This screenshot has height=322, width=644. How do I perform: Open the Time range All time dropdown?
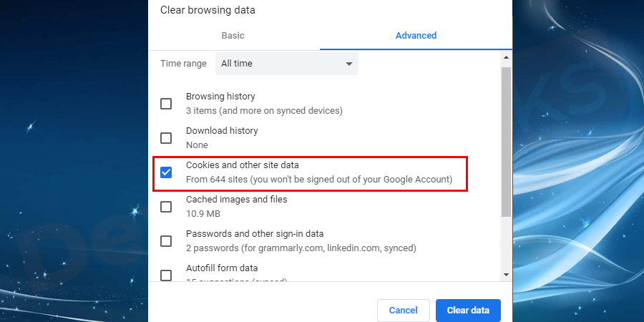(287, 64)
